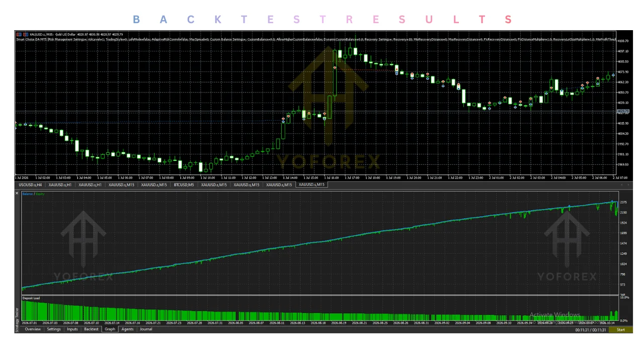
Task: Click the 2375 balance axis value
Action: (623, 202)
